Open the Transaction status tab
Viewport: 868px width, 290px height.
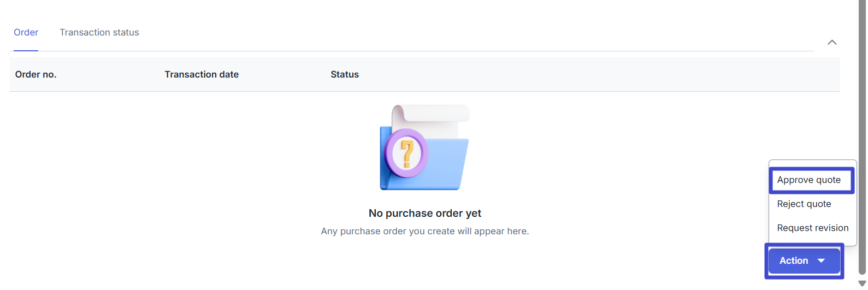coord(99,33)
